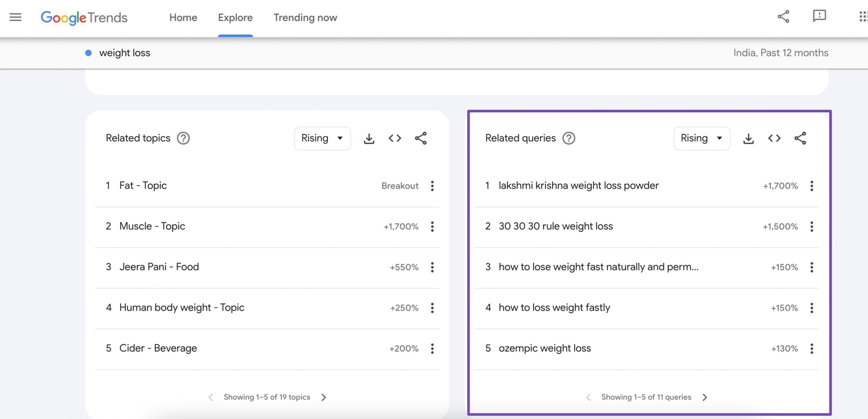Open the Google apps grid
868x419 pixels.
[x=863, y=17]
